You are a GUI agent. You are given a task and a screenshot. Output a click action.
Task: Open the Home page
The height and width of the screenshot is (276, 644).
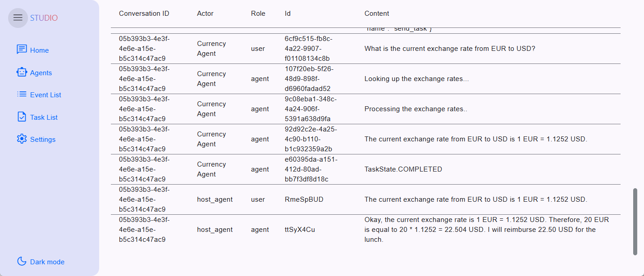point(39,50)
